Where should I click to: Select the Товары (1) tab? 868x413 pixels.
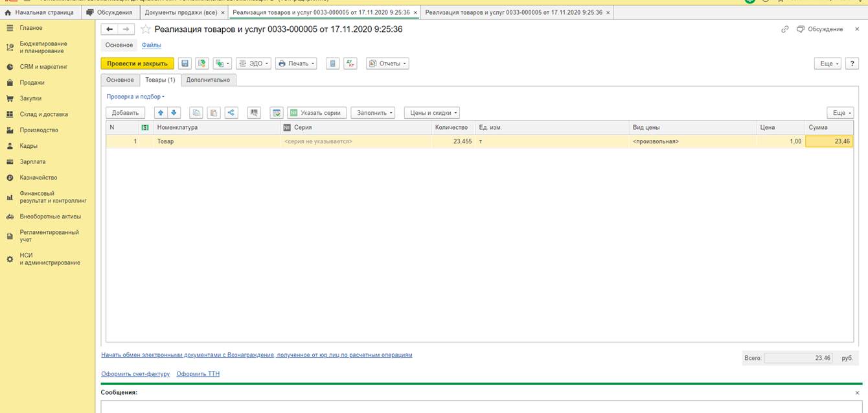[160, 80]
